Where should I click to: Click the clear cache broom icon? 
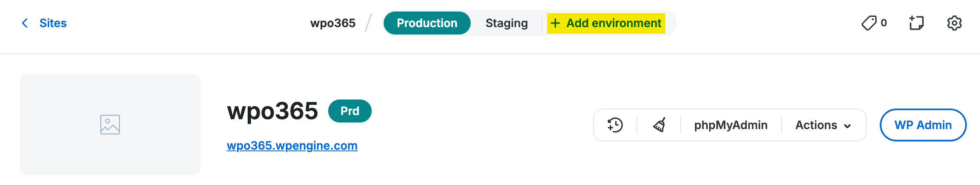[659, 125]
